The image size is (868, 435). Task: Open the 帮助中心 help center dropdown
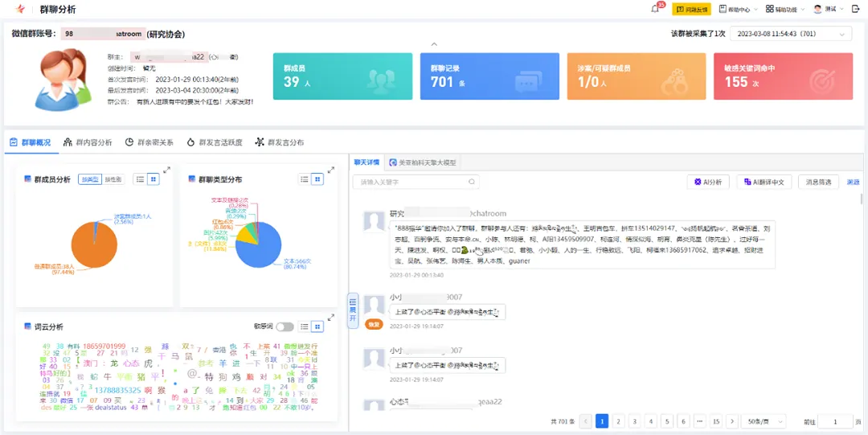point(737,9)
